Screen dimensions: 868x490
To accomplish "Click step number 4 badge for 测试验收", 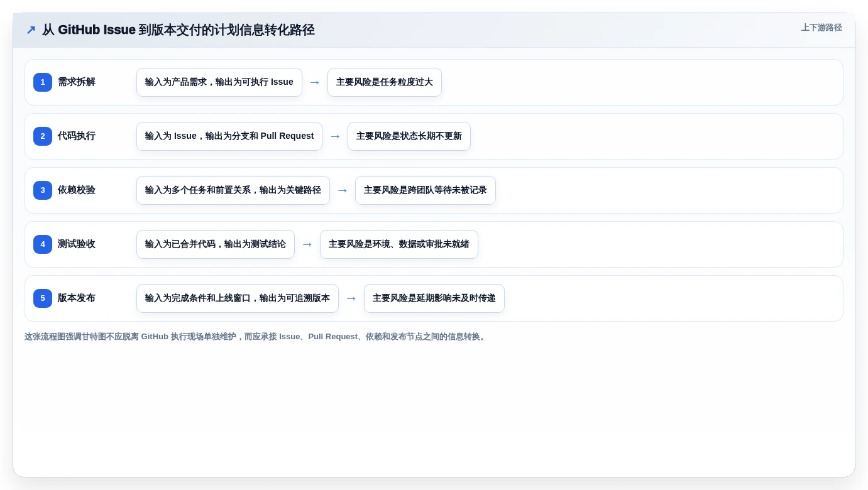I will pos(43,244).
